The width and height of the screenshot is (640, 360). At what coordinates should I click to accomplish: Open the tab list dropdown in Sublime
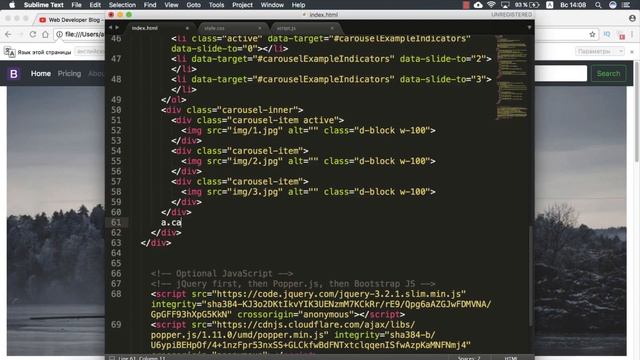[529, 28]
